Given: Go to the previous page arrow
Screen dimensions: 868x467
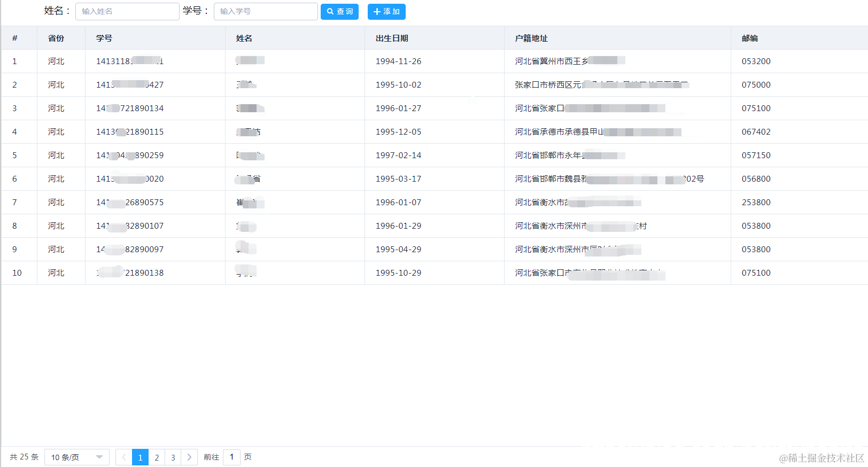Looking at the screenshot, I should 123,457.
